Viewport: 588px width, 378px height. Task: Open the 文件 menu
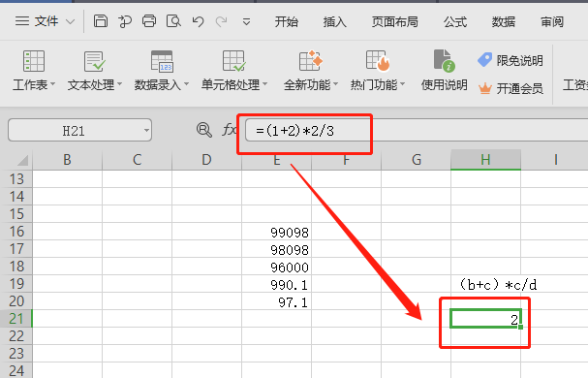[37, 21]
